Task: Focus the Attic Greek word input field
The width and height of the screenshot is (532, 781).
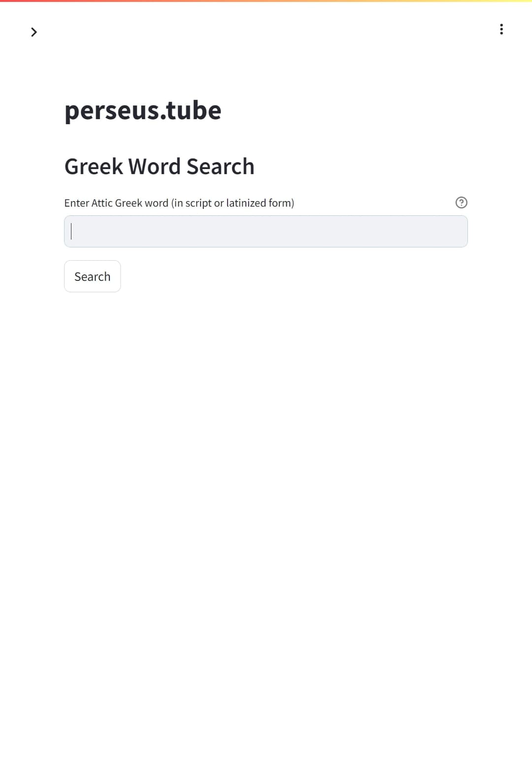Action: 266,232
